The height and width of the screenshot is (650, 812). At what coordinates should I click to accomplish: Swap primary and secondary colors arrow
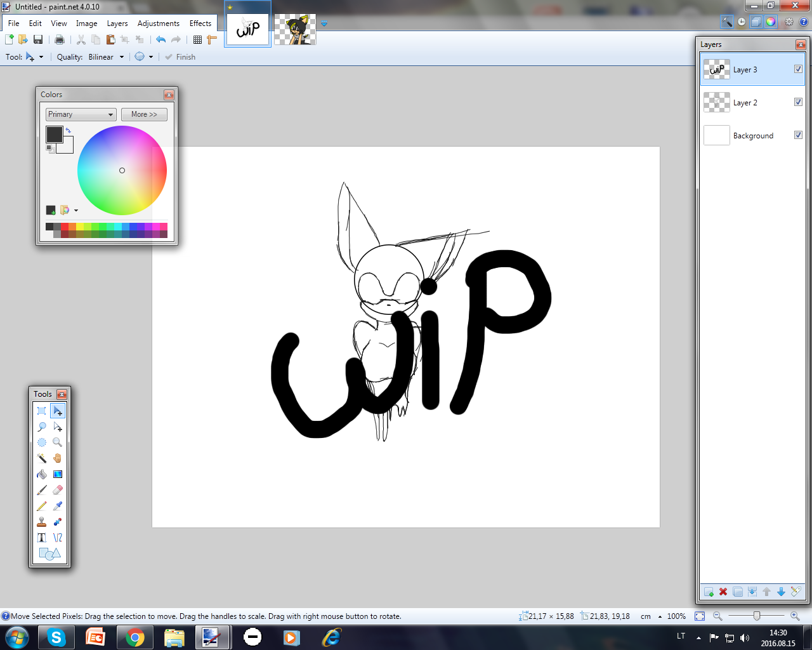tap(69, 130)
